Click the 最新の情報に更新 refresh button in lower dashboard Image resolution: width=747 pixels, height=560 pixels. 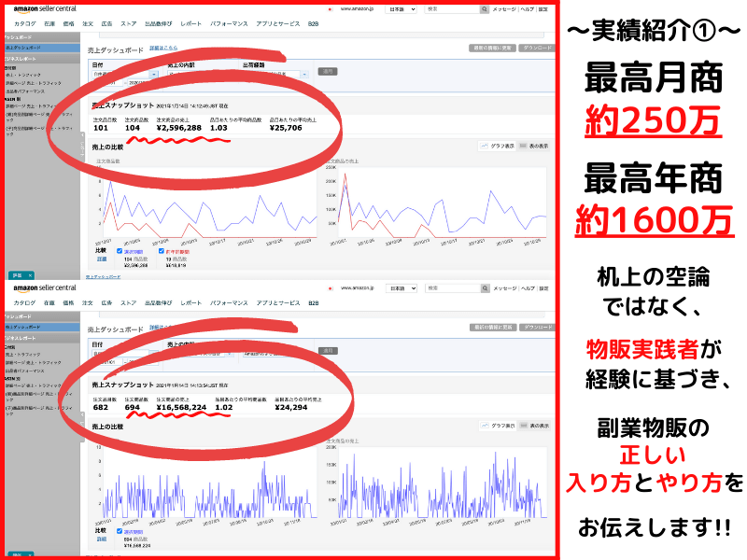tap(490, 328)
